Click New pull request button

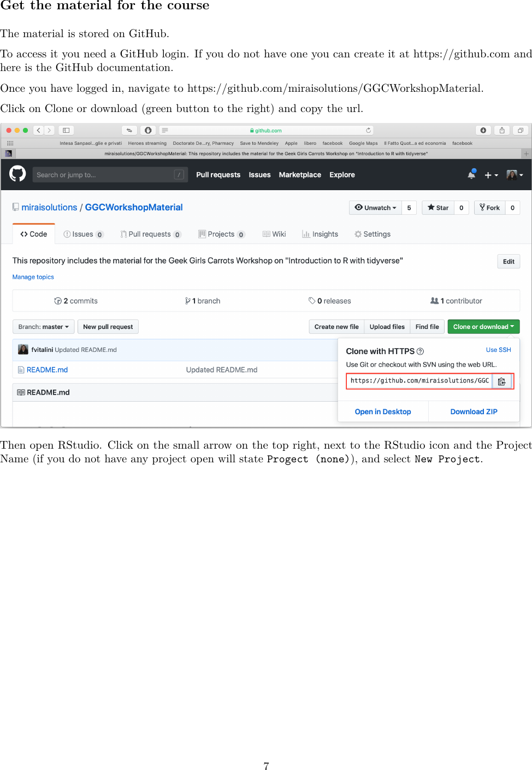point(108,327)
